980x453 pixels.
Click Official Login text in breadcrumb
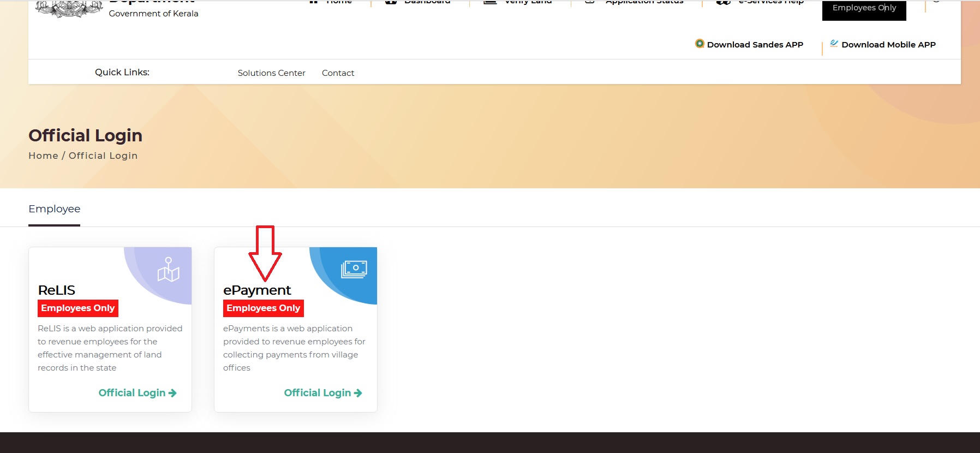pyautogui.click(x=103, y=156)
